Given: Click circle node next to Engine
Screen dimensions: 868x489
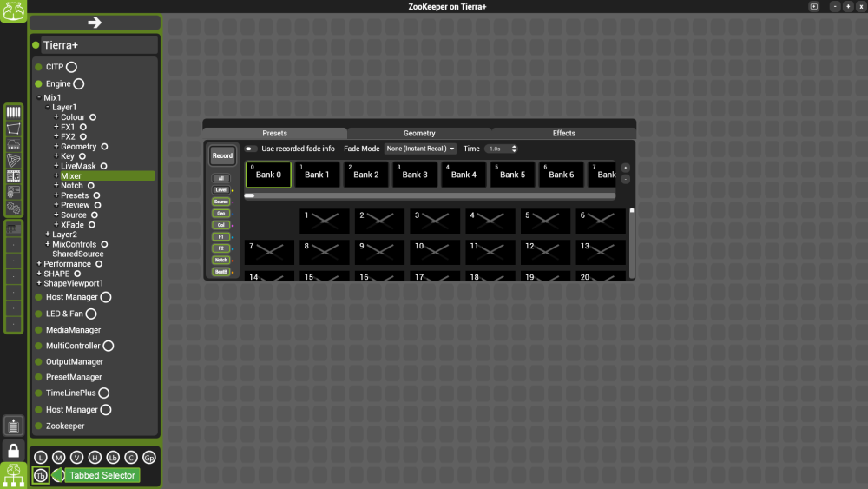Looking at the screenshot, I should click(79, 83).
